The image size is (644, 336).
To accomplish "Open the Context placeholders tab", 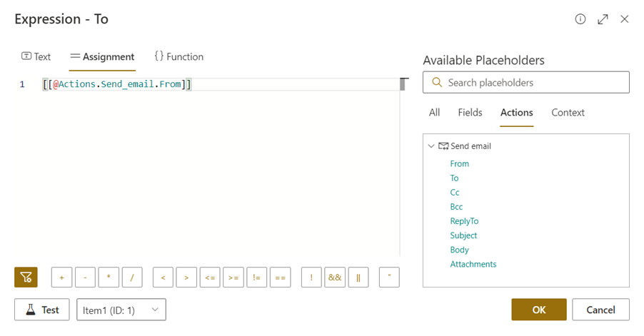I will [x=568, y=113].
